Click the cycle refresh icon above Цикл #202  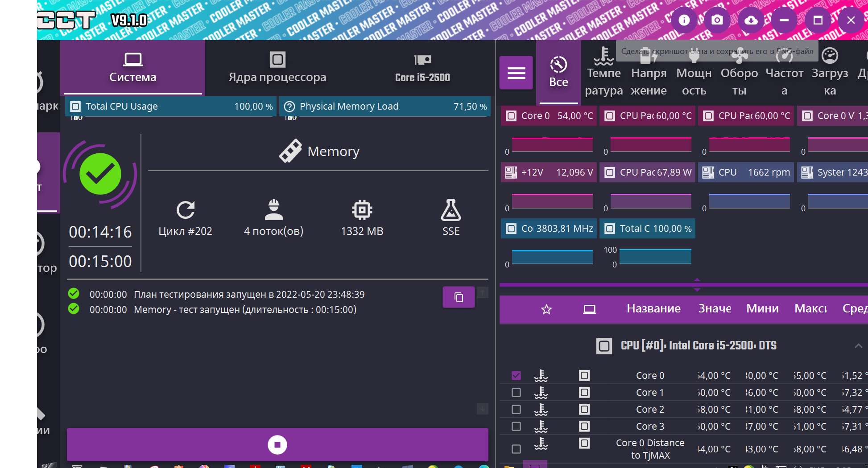[186, 210]
